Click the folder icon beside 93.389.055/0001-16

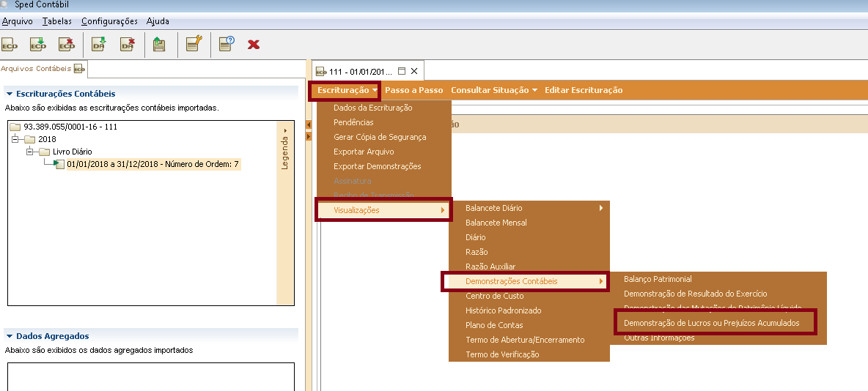(x=15, y=127)
